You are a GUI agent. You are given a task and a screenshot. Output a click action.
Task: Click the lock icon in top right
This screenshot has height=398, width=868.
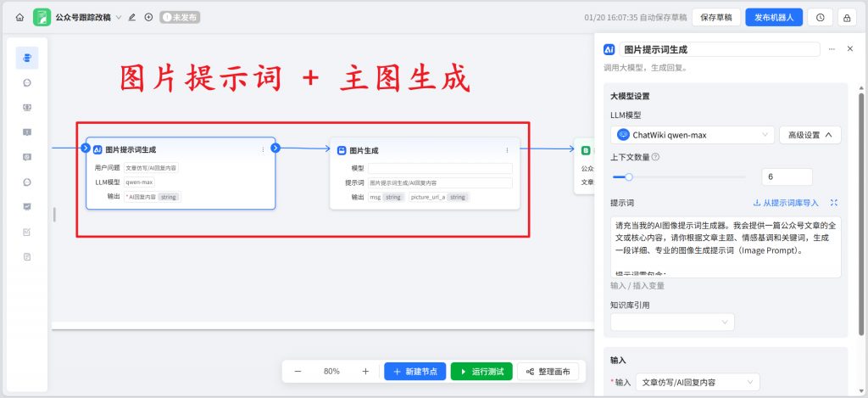[847, 17]
